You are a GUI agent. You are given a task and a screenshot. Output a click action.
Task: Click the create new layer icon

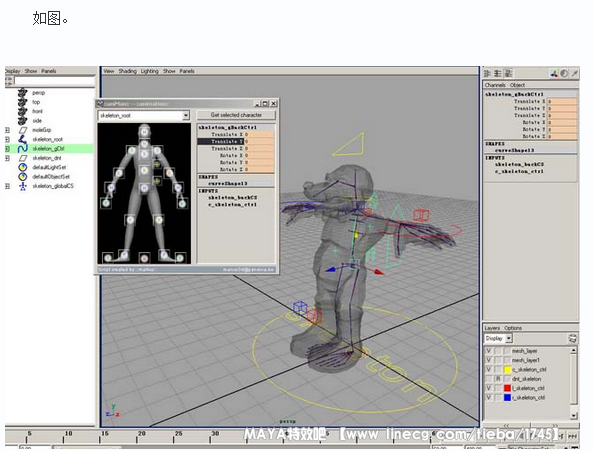point(573,338)
